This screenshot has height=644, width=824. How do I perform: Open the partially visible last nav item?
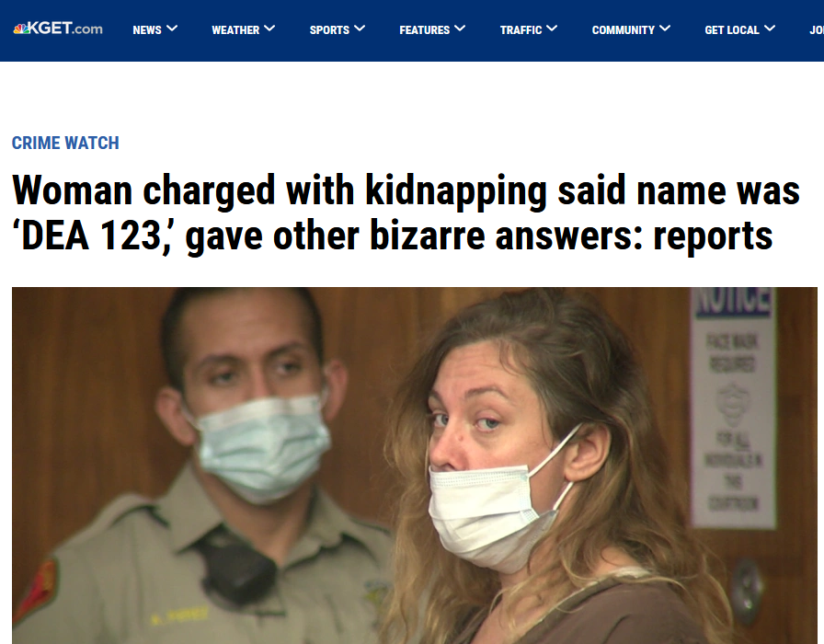point(817,30)
